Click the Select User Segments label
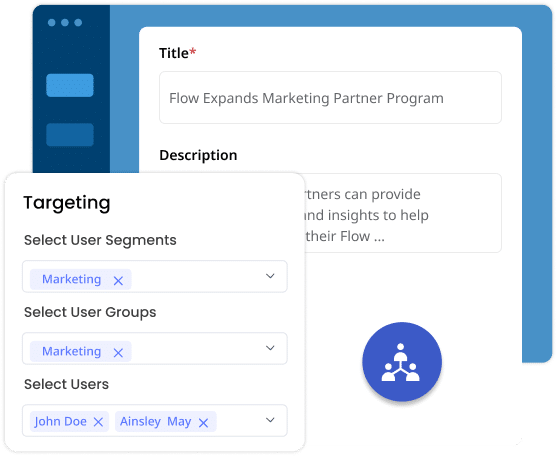This screenshot has height=456, width=557. [x=100, y=240]
